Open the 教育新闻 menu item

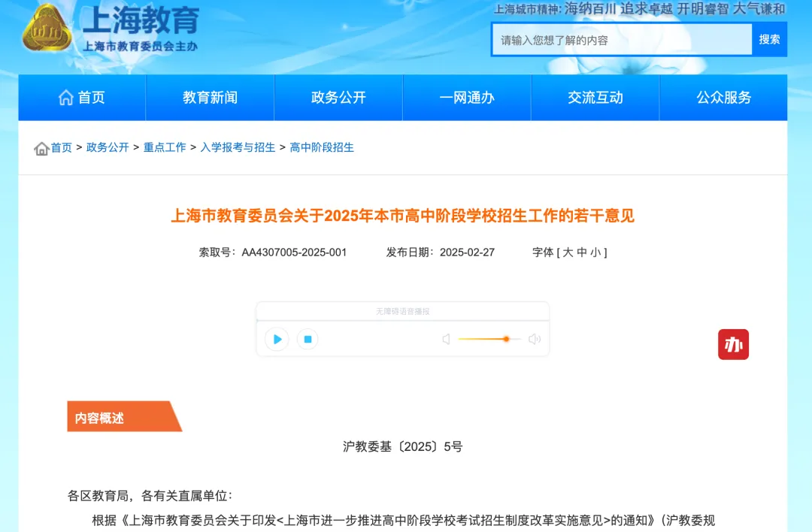(x=210, y=97)
